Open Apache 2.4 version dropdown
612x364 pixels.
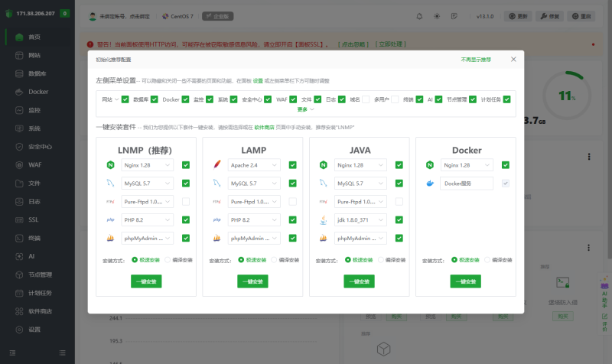pos(254,165)
